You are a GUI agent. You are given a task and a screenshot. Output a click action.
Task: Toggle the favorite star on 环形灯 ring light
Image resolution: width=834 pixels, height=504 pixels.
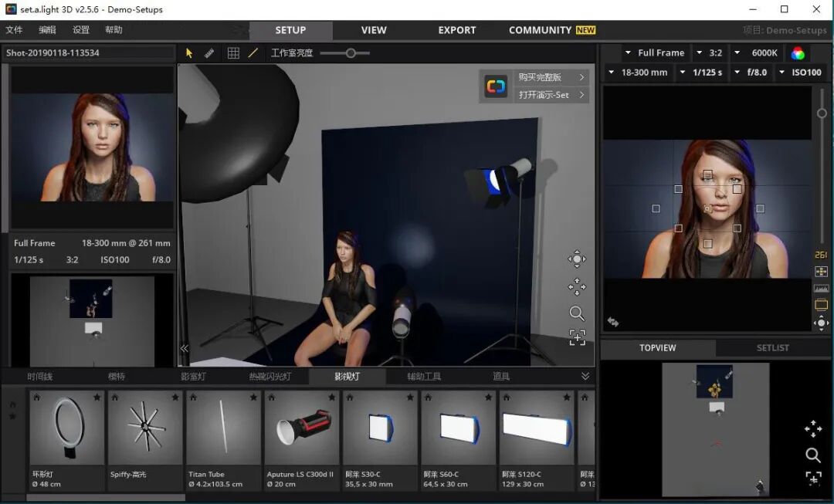97,397
